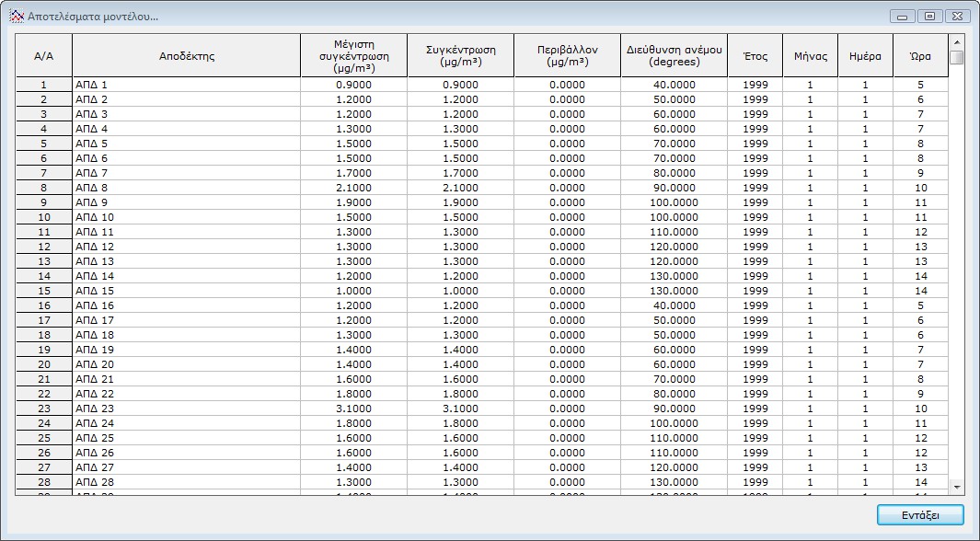The width and height of the screenshot is (980, 541).
Task: Select the ΑΠΔ 1 receptor cell
Action: (186, 85)
